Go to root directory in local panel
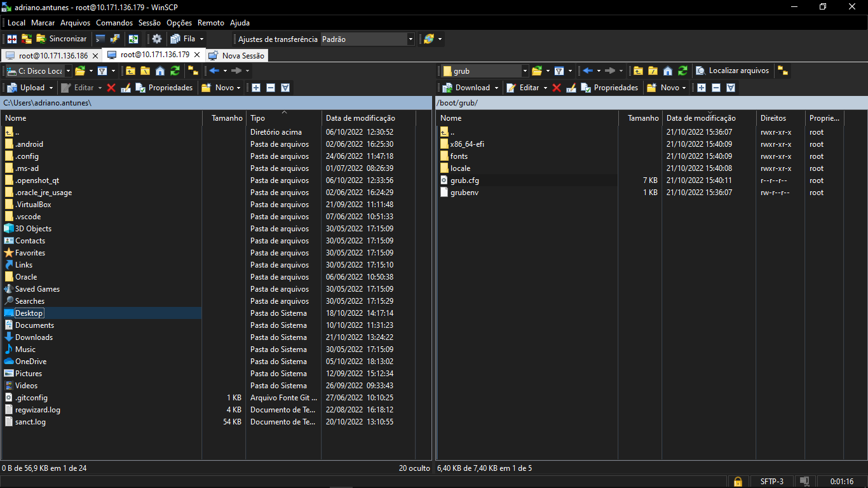The height and width of the screenshot is (488, 868). (x=146, y=71)
